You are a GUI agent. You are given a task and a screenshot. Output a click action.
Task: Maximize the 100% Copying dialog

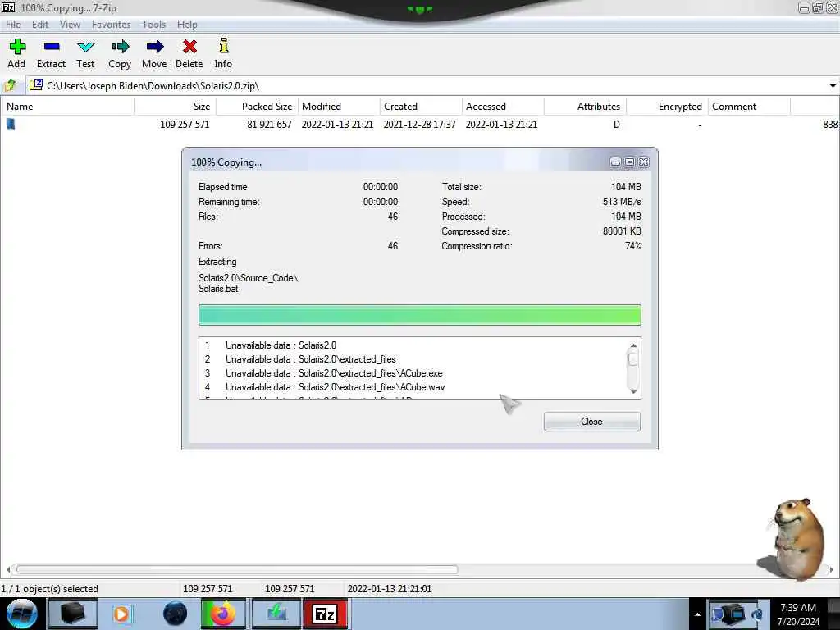point(629,162)
